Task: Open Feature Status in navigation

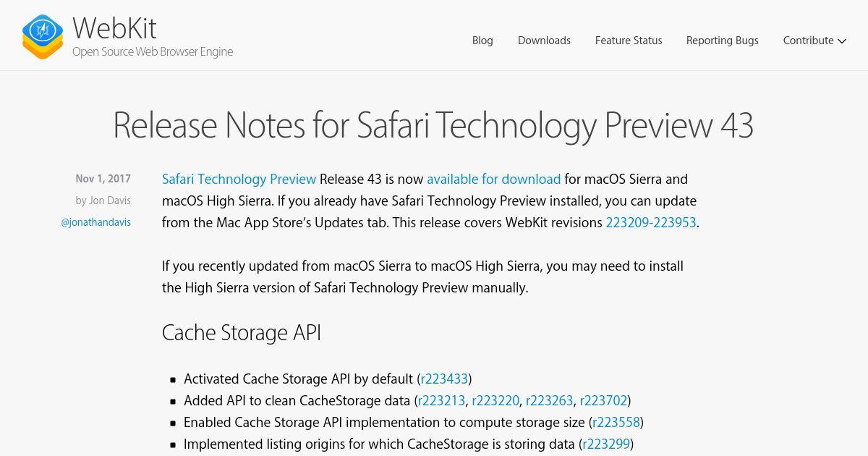Action: coord(629,41)
